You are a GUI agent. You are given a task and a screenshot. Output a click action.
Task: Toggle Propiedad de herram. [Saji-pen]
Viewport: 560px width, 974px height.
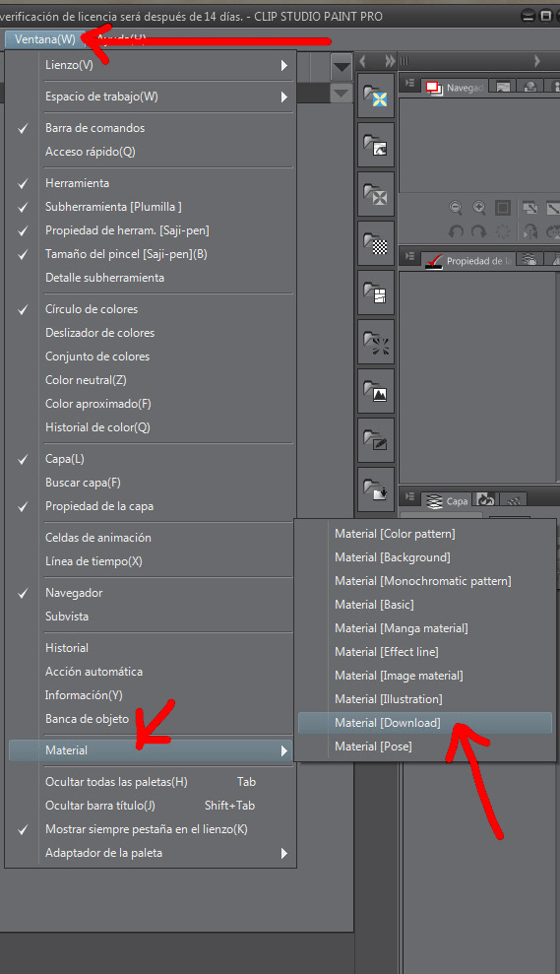[x=151, y=230]
